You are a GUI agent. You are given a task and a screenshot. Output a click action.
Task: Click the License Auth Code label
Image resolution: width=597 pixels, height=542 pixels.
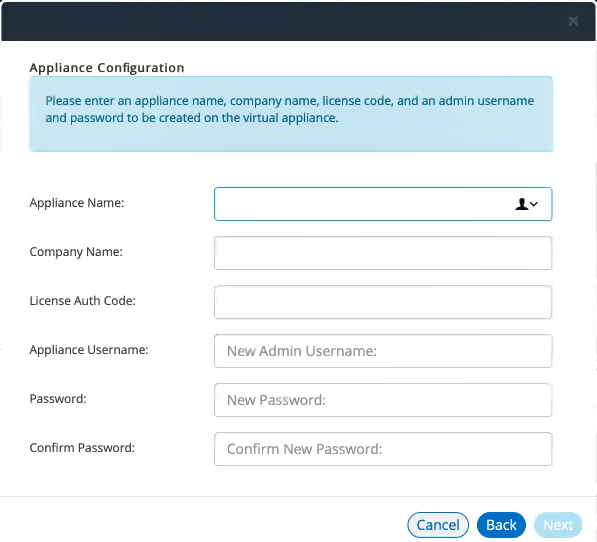point(83,301)
